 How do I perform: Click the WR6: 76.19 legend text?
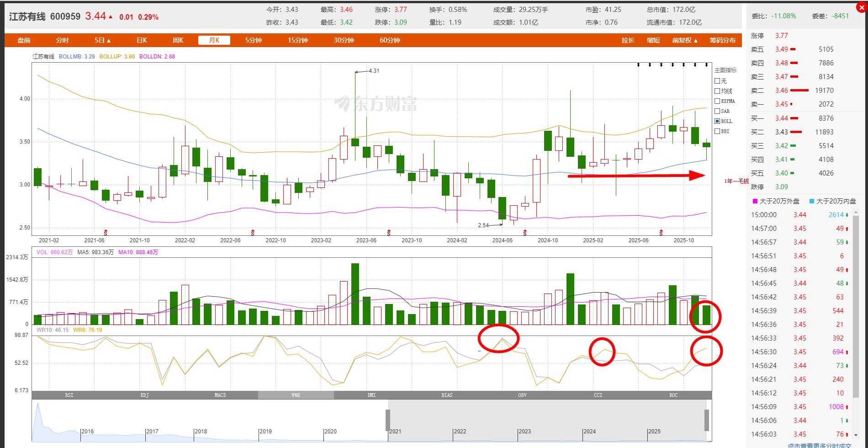88,330
